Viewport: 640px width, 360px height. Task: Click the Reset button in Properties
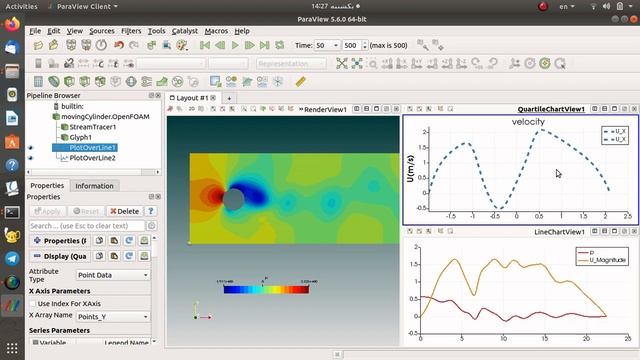(86, 211)
